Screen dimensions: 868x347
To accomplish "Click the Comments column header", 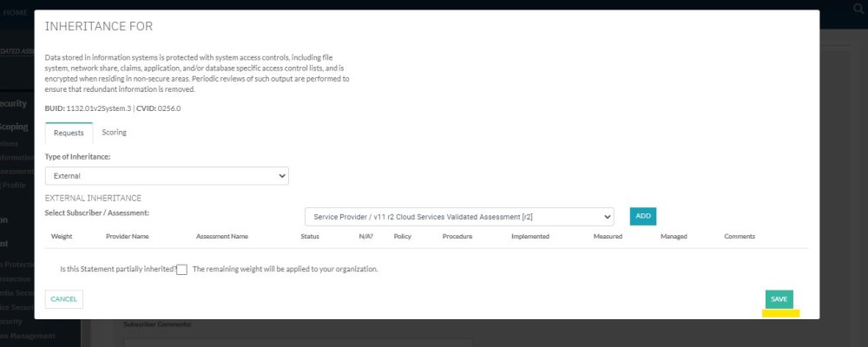I will click(740, 236).
